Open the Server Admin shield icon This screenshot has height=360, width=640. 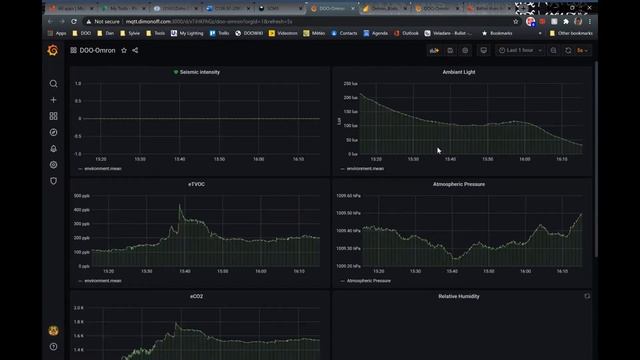tap(53, 181)
